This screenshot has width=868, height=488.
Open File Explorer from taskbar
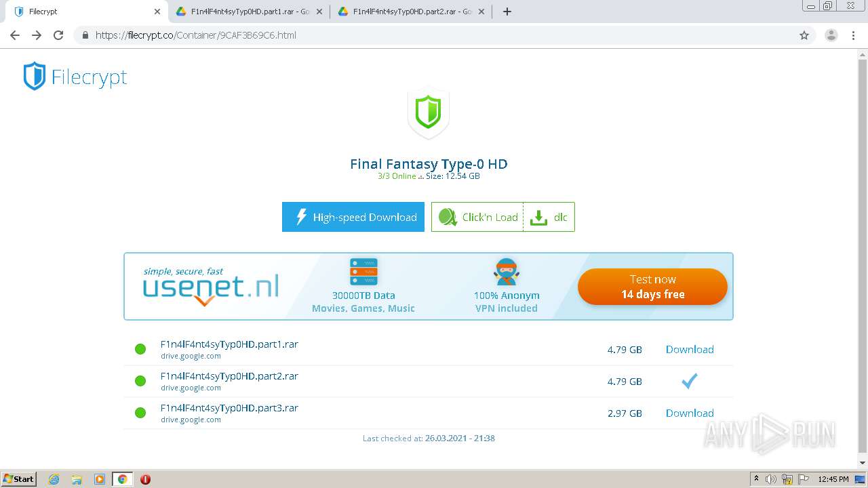click(x=77, y=479)
